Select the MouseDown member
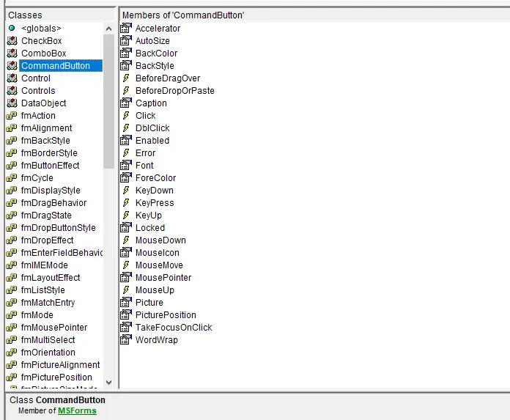 160,240
